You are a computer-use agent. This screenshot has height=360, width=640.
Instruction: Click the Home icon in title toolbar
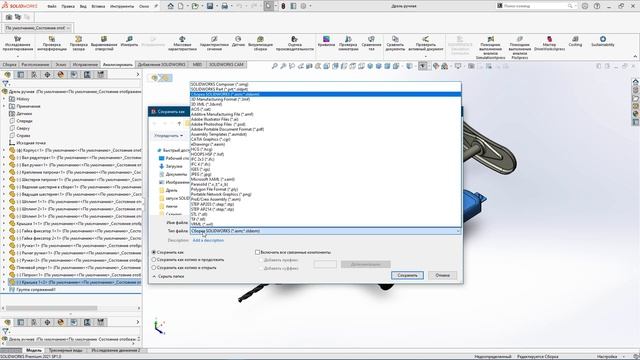(x=171, y=6)
